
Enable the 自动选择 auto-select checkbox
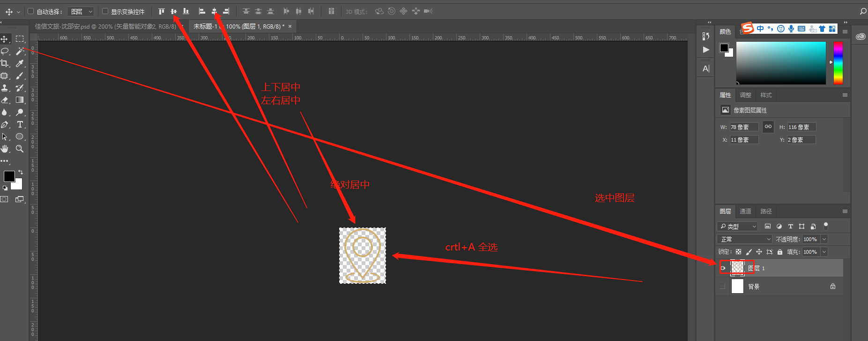(x=31, y=11)
